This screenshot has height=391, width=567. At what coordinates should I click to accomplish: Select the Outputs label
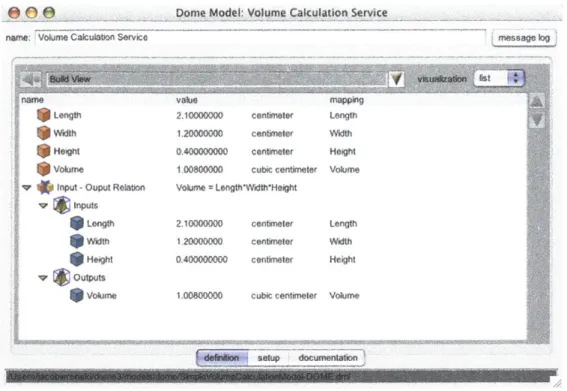89,277
